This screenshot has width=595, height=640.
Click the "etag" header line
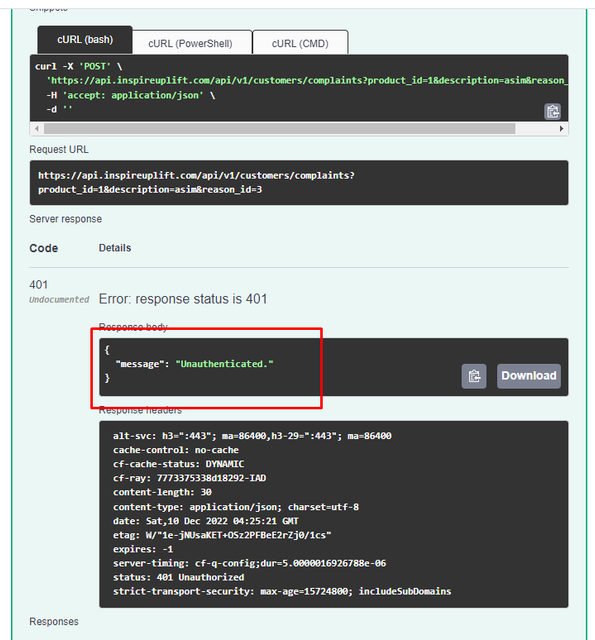point(222,535)
